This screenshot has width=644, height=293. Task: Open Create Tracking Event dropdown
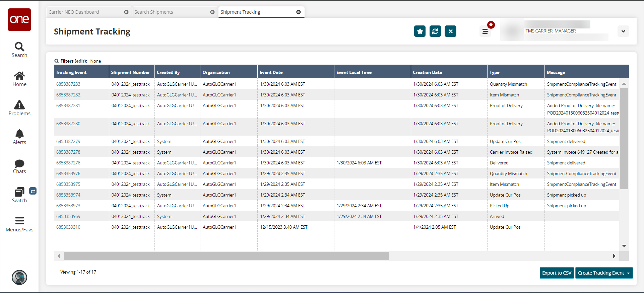604,273
